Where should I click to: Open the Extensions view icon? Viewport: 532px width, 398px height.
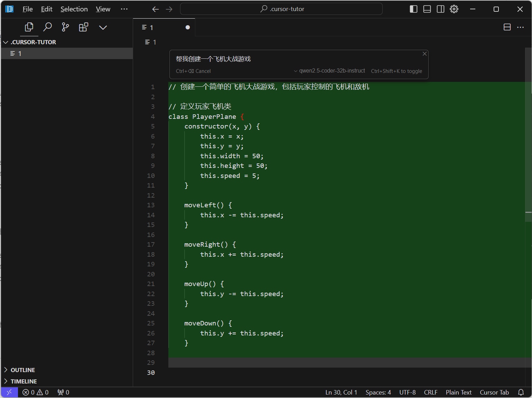point(83,27)
